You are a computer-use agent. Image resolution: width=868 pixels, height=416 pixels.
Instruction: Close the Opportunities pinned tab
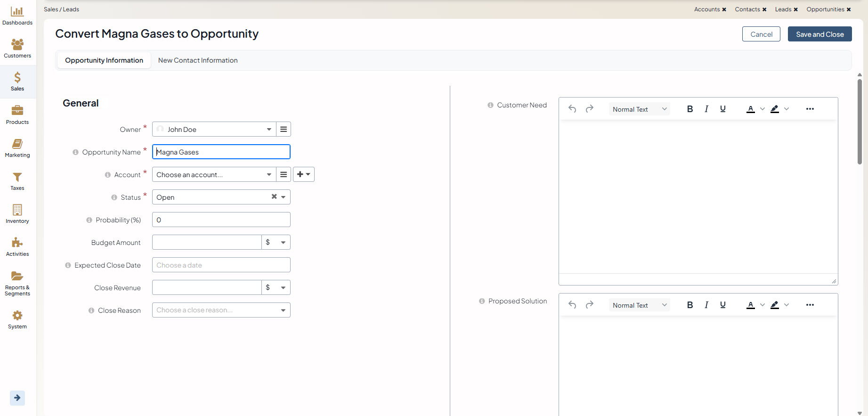pyautogui.click(x=849, y=9)
